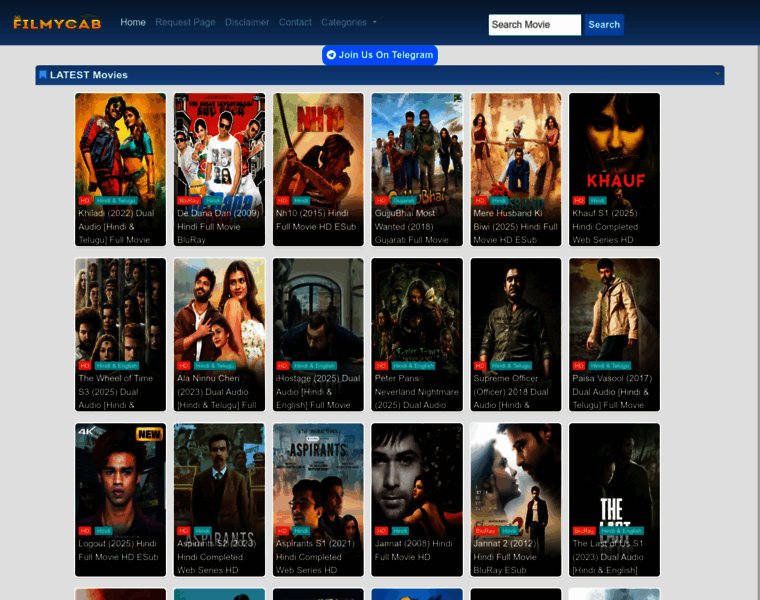Click HD badge on Khauf card
This screenshot has height=600, width=760.
tap(579, 200)
